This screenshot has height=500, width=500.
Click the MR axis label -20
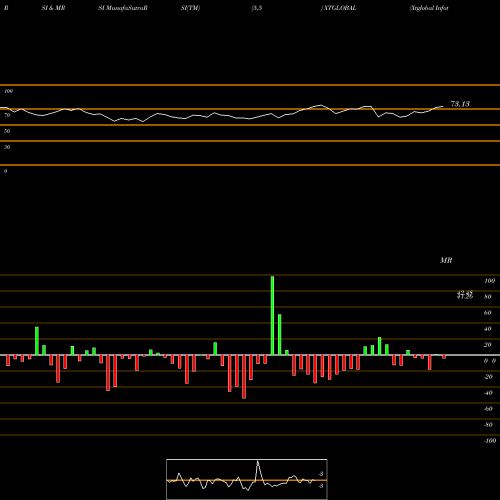pyautogui.click(x=488, y=377)
